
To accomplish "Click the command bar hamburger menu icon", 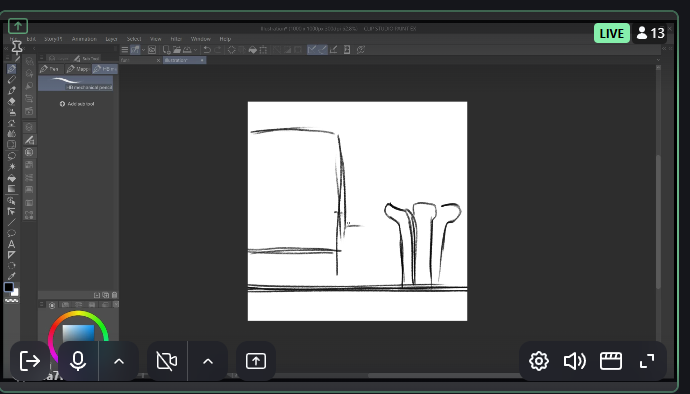I will click(125, 50).
